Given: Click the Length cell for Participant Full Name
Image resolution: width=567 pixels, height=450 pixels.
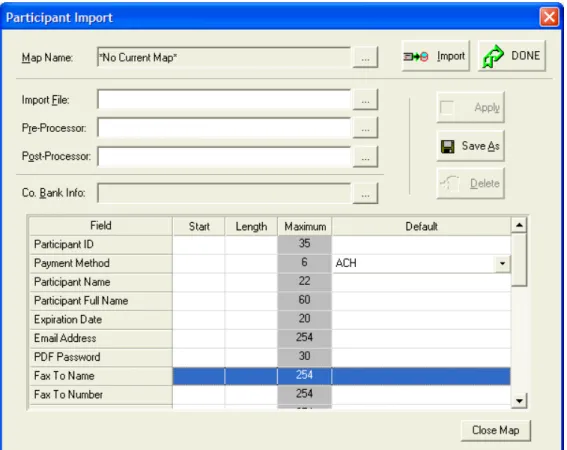Looking at the screenshot, I should pos(251,301).
